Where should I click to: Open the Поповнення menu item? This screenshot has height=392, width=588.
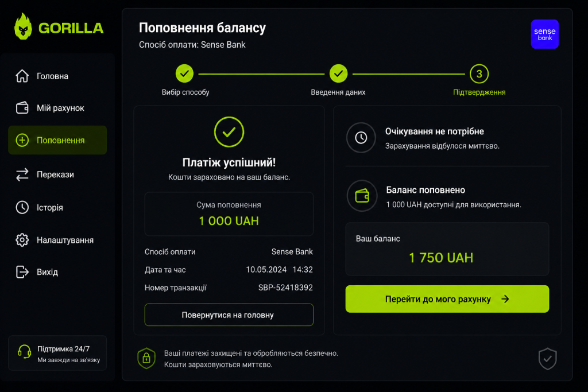(57, 140)
